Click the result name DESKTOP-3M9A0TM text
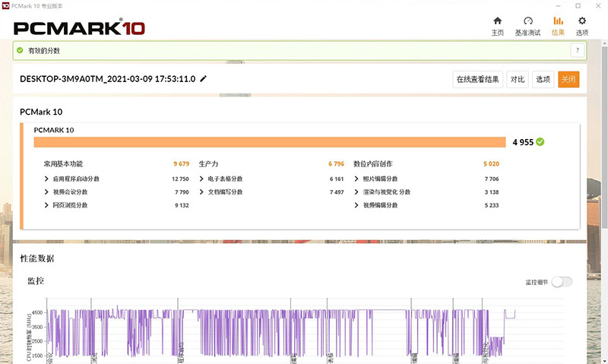 click(x=107, y=79)
